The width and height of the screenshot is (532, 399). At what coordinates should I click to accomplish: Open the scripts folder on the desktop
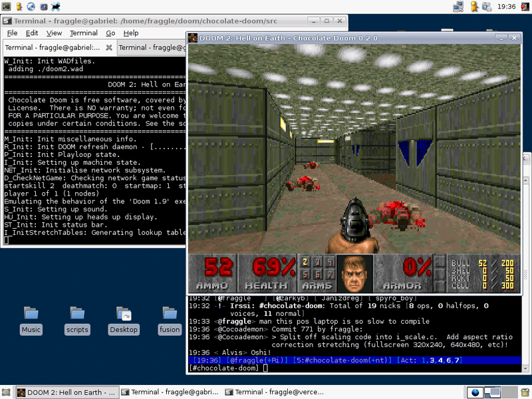77,321
